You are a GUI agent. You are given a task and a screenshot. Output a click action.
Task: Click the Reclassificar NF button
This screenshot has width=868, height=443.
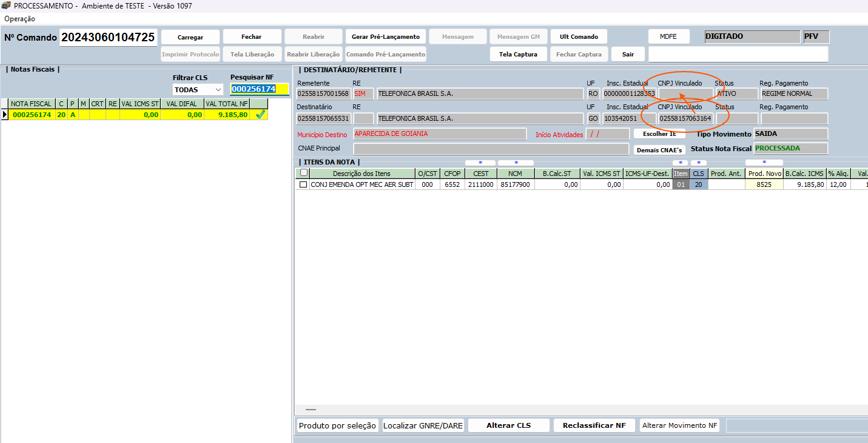594,425
